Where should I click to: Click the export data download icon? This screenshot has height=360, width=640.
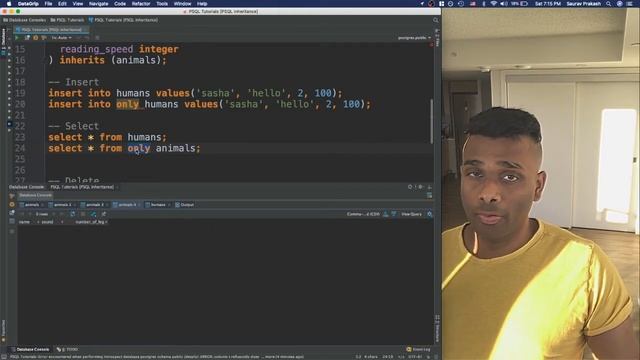coord(386,214)
